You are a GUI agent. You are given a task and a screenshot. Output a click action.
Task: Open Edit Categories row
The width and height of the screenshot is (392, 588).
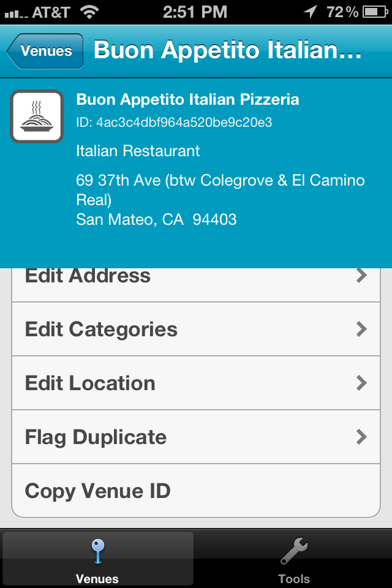point(196,330)
